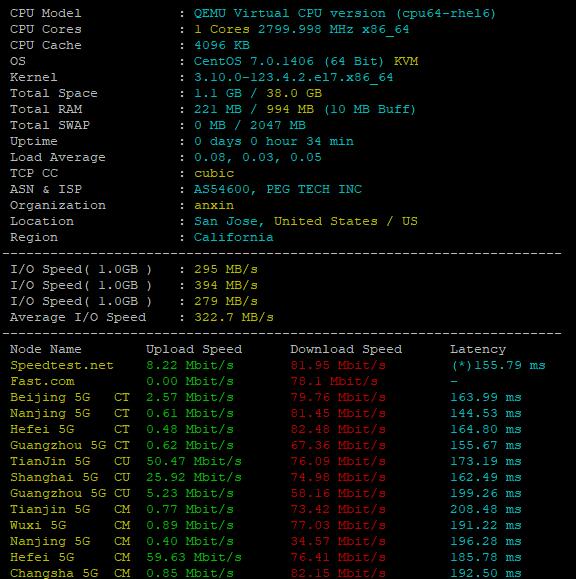
Task: Click the 208.48 ms latency value
Action: tap(486, 509)
